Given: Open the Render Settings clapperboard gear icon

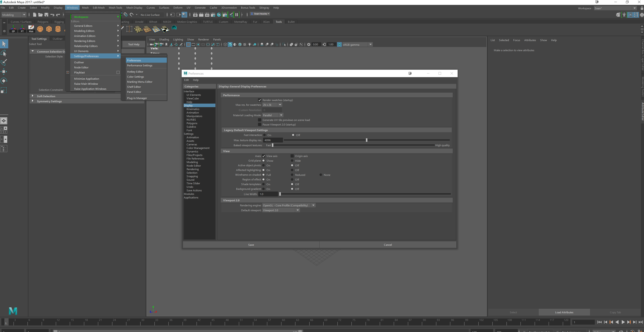Looking at the screenshot, I should pos(213,15).
